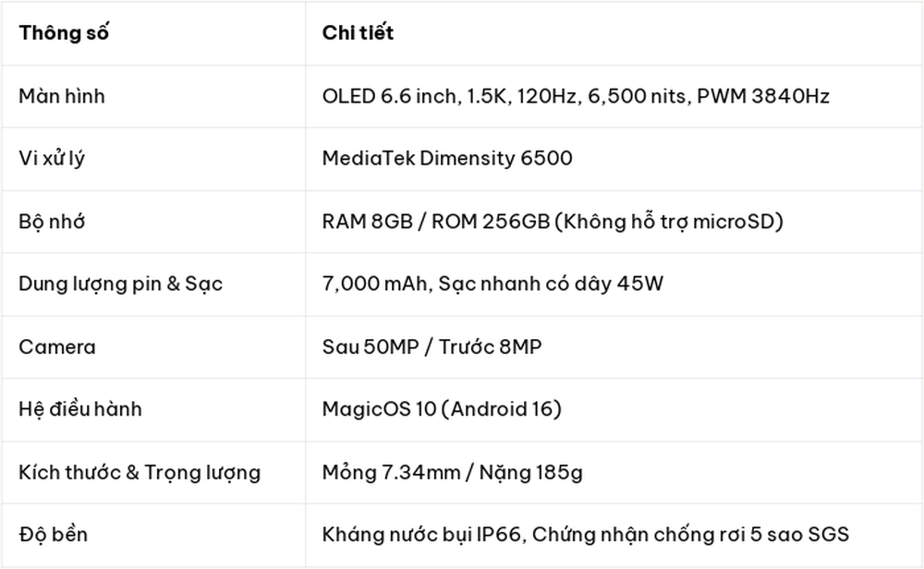Select 'Dung lượng pin & Sạc' label
The width and height of the screenshot is (924, 569).
121,284
